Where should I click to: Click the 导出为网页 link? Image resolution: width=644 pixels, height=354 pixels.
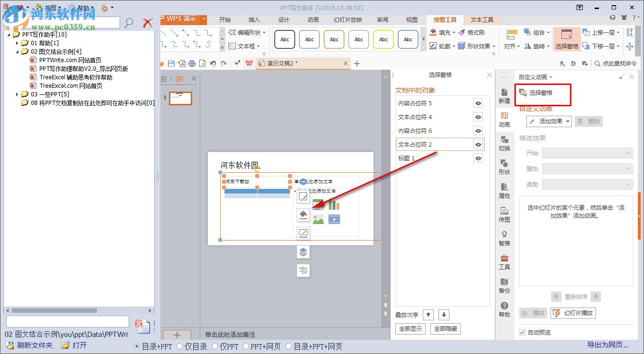coord(607,345)
